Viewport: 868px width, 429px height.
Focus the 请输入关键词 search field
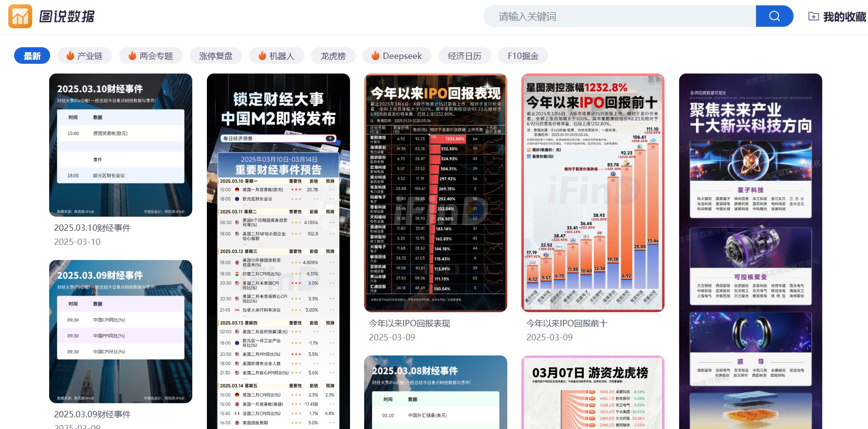point(620,17)
